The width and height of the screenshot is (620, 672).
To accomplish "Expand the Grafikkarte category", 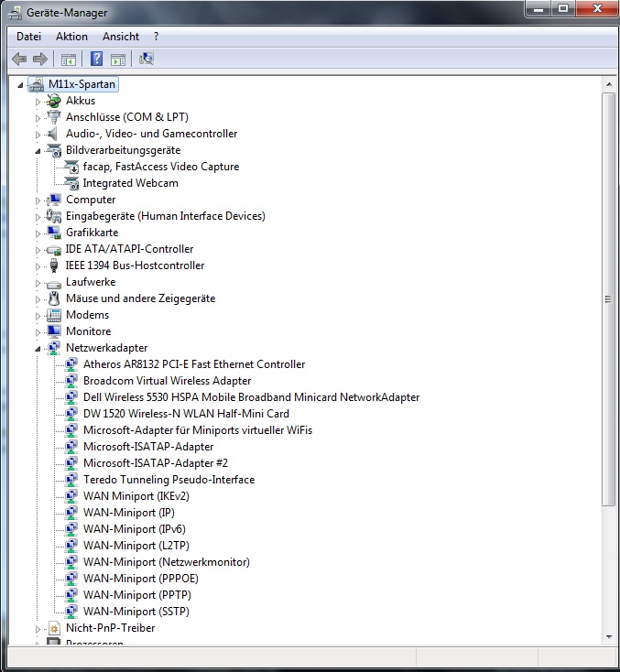I will [x=38, y=233].
